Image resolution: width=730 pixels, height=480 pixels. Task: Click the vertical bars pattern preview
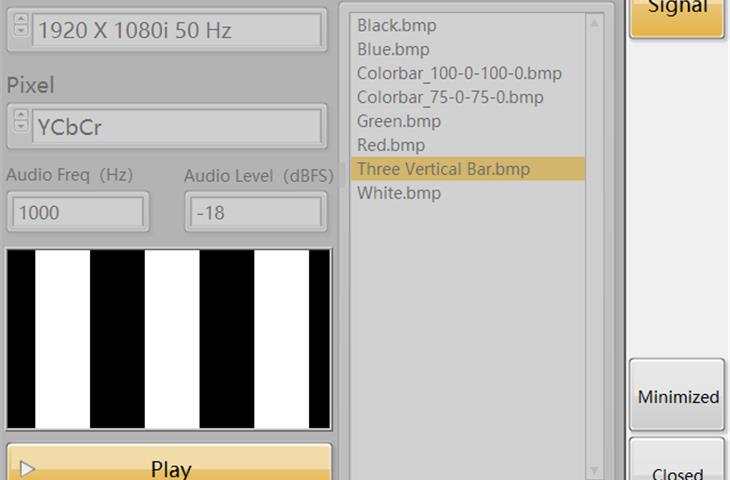coord(169,339)
